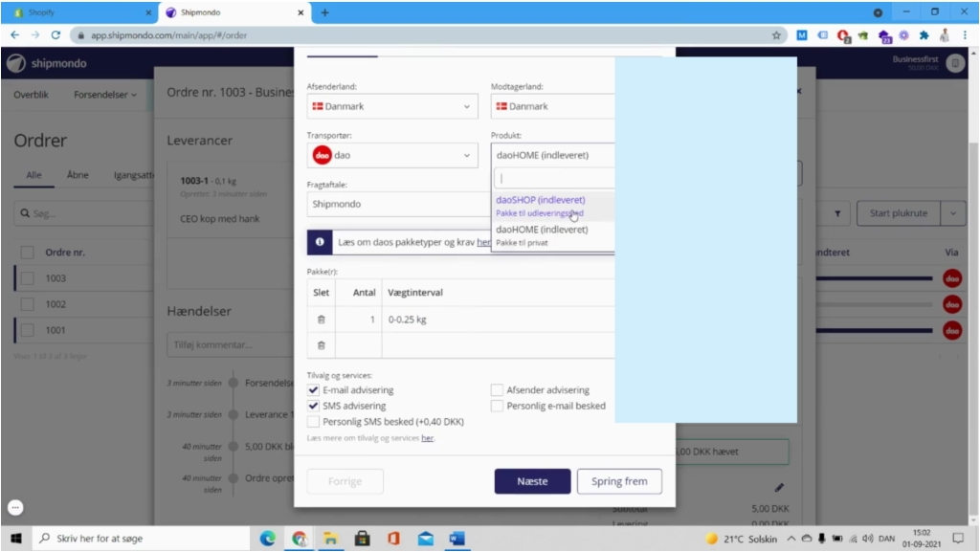This screenshot has width=980, height=552.
Task: Open Chrome three-dot menu
Action: point(965,35)
